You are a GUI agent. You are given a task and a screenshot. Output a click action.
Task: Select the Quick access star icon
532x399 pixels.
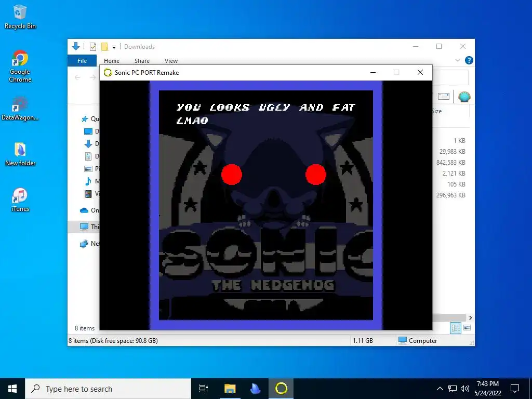pos(85,119)
